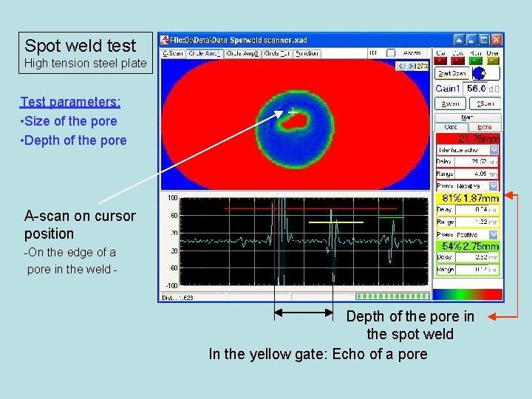Click the green Run indicator button

click(475, 61)
